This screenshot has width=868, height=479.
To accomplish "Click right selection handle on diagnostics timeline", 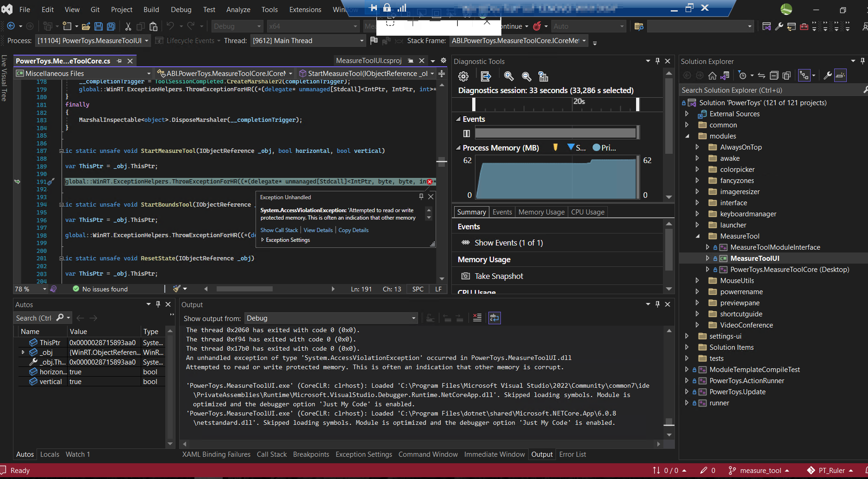I will pyautogui.click(x=637, y=104).
